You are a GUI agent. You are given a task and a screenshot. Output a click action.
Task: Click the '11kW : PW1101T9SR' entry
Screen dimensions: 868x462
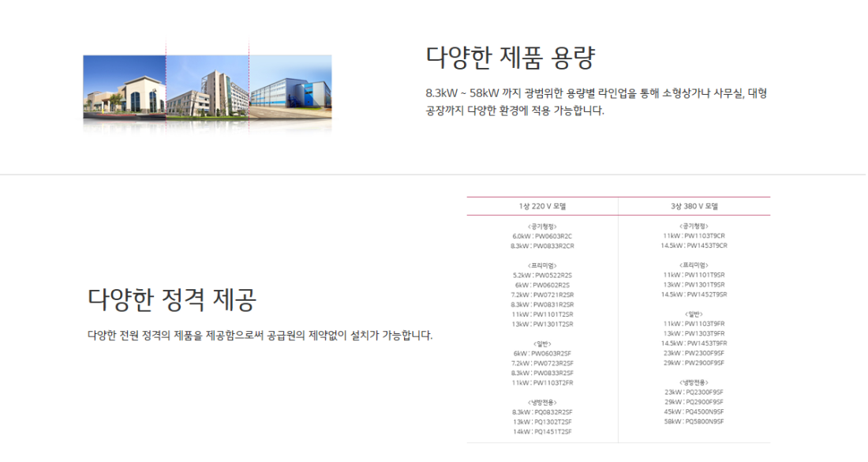pos(694,275)
